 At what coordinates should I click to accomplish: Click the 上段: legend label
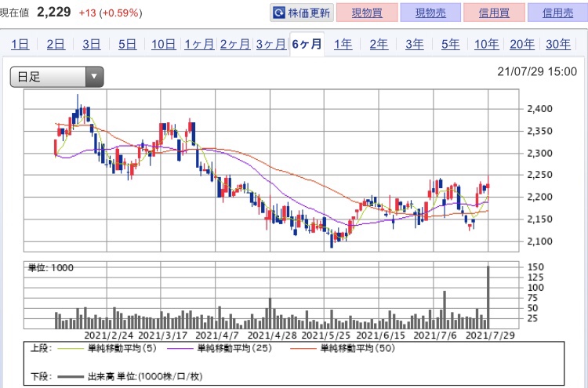click(41, 348)
